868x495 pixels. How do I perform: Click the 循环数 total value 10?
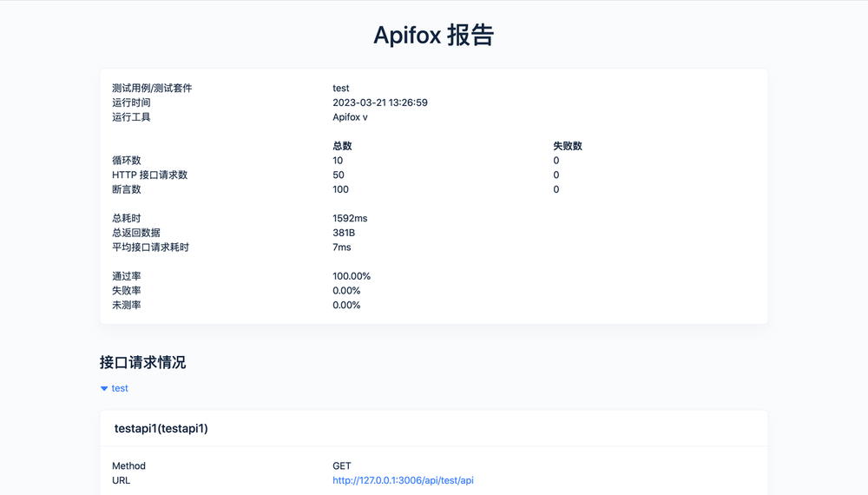[338, 161]
